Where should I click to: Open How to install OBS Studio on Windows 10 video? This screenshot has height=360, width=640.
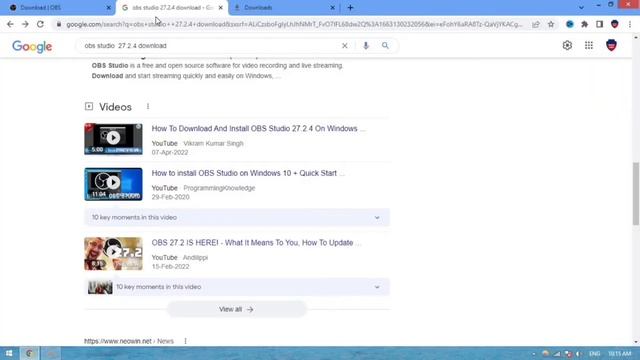[x=248, y=173]
